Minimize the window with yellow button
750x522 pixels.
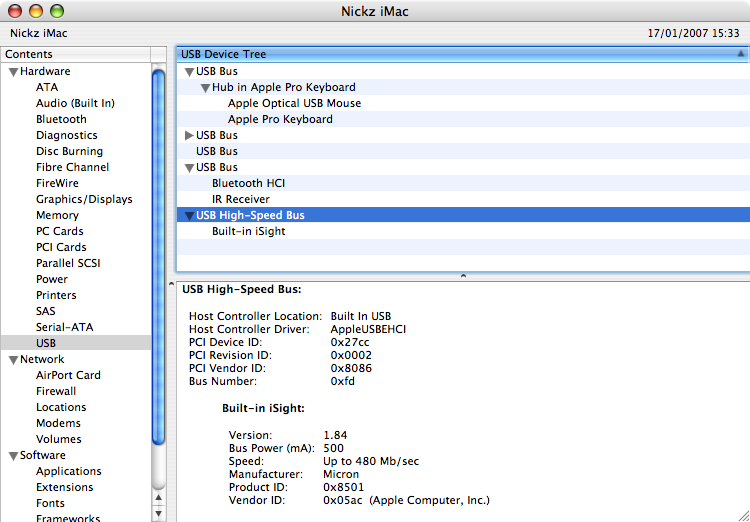tap(36, 11)
